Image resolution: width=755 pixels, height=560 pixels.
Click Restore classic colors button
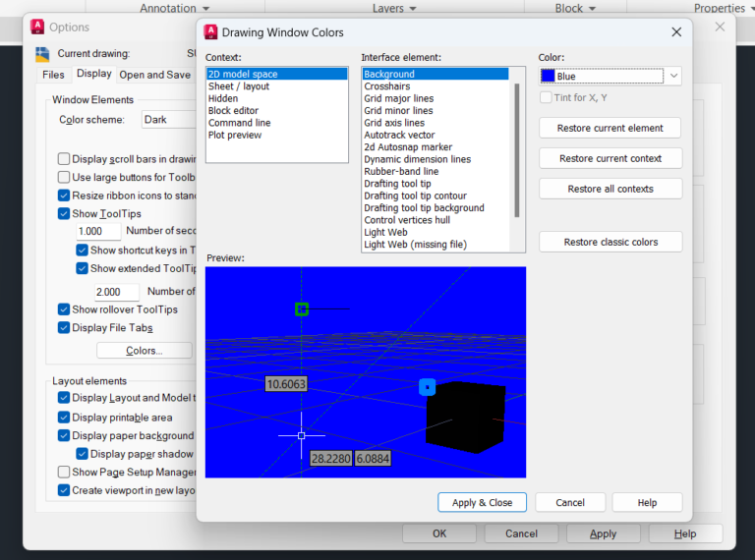pos(610,242)
